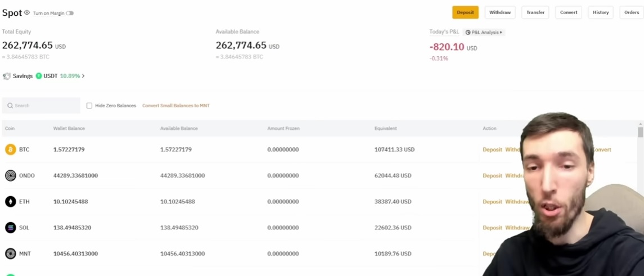Click the USDT icon beside Savings

pos(39,76)
